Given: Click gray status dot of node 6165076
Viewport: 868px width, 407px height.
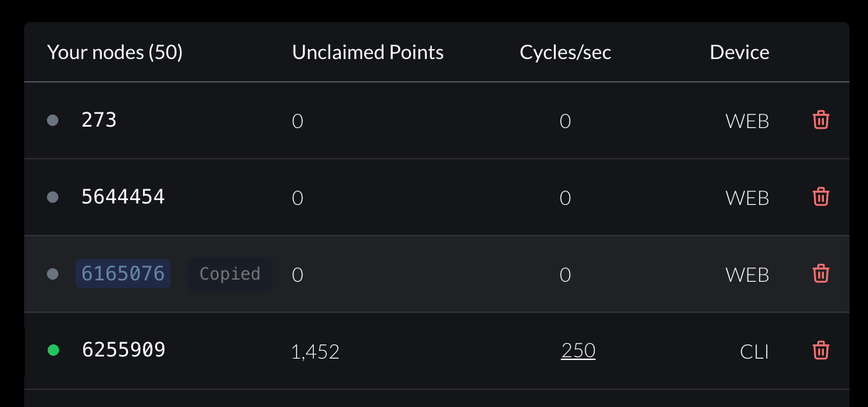Looking at the screenshot, I should [53, 274].
